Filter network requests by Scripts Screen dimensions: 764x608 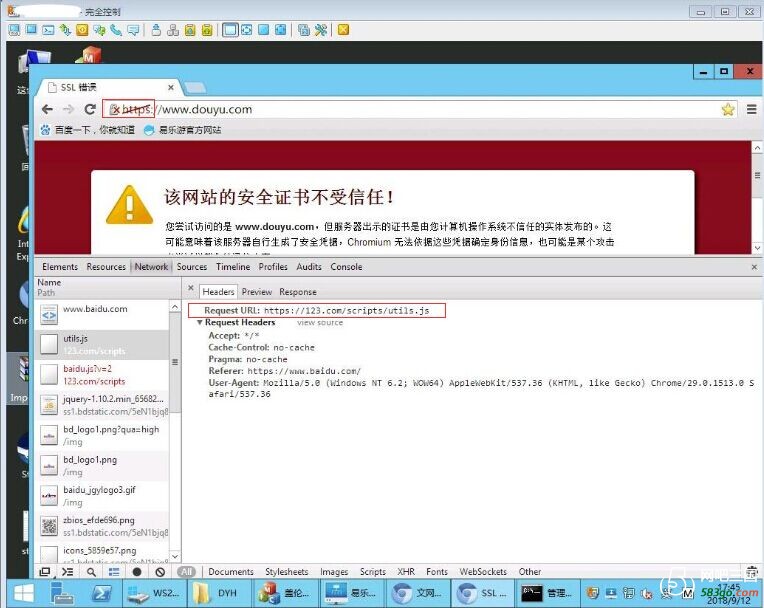tap(373, 572)
